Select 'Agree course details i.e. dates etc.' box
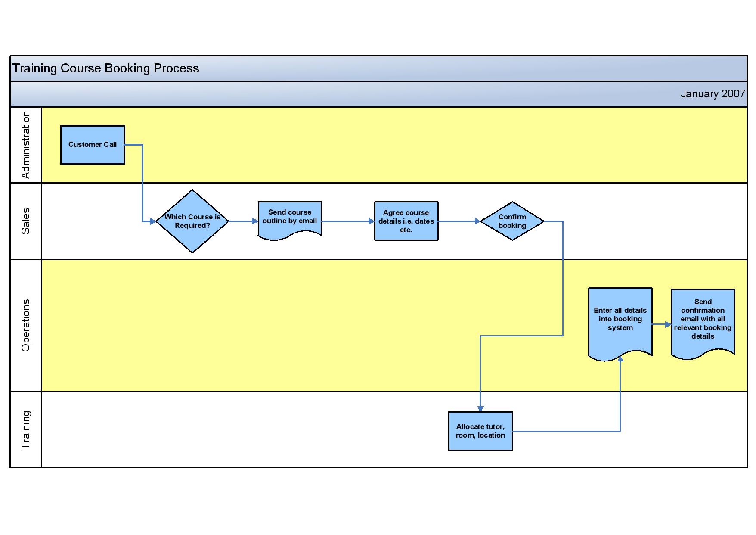This screenshot has width=756, height=535. (x=406, y=221)
